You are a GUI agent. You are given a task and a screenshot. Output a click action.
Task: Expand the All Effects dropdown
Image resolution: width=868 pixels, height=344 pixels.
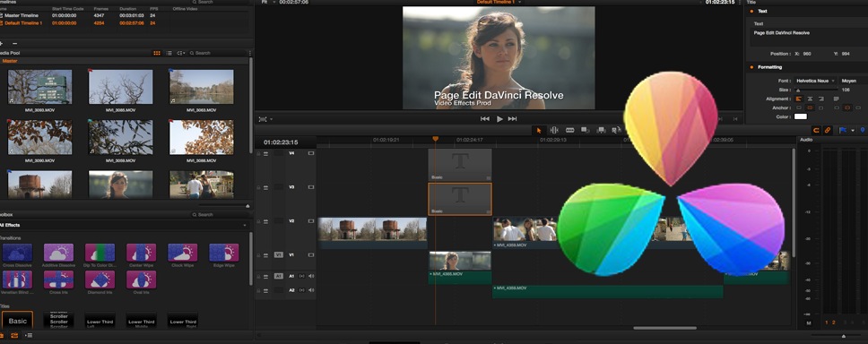coord(245,226)
